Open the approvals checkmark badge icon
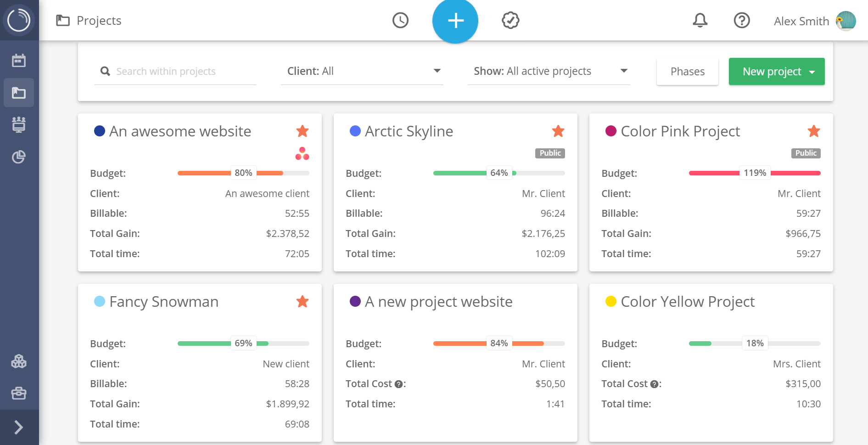The width and height of the screenshot is (868, 445). click(510, 20)
